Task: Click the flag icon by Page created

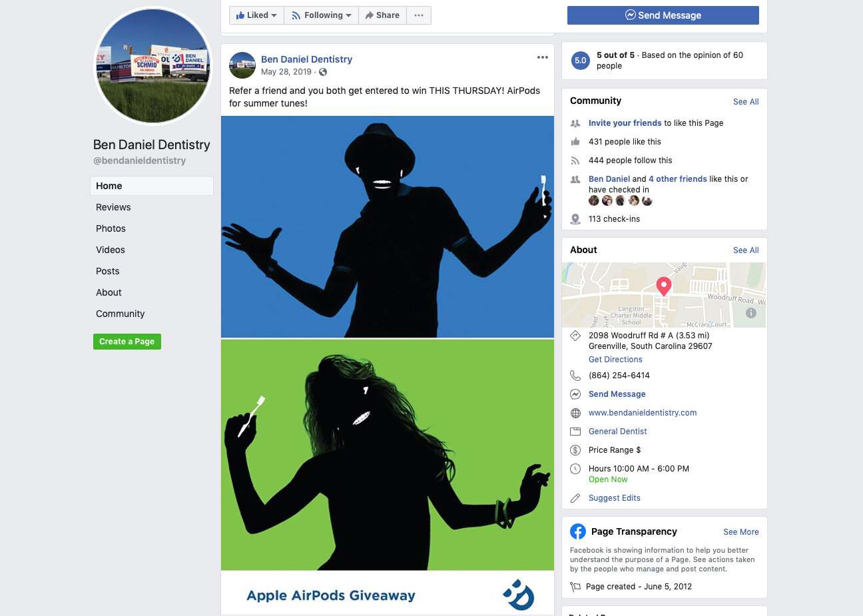Action: click(575, 587)
